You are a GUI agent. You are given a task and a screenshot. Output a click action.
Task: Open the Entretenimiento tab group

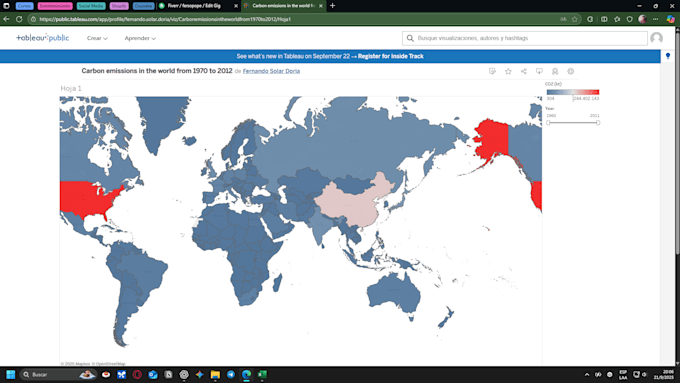coord(55,6)
